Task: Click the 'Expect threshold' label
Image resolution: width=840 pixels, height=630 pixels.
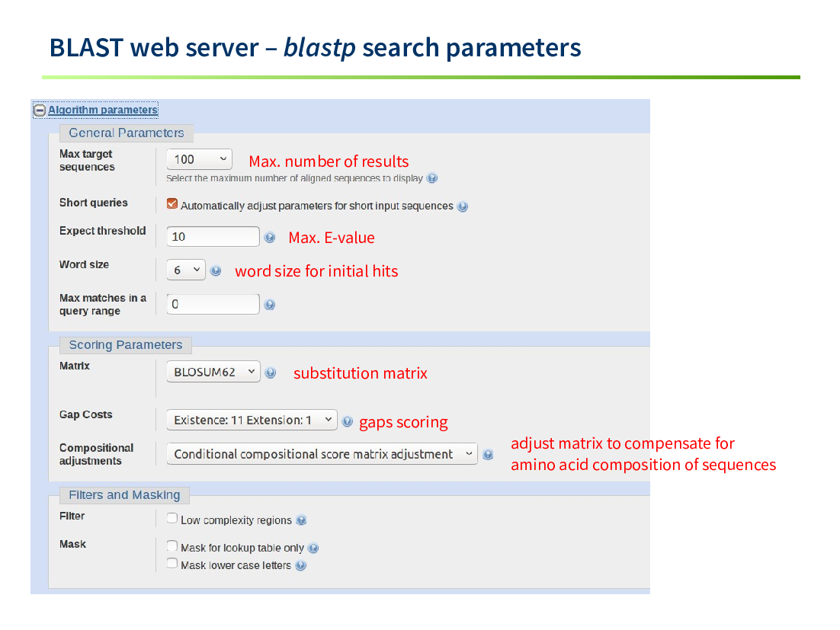Action: (102, 231)
